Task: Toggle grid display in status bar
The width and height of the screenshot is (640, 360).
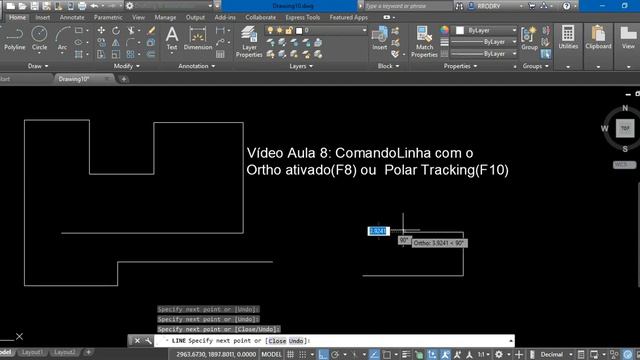Action: coord(290,354)
